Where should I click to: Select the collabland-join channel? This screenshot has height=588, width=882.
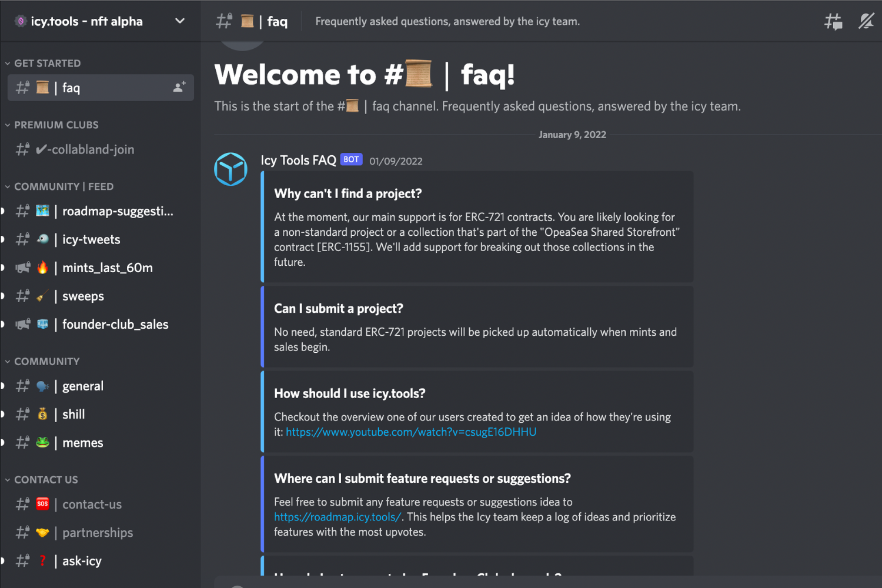coord(101,150)
